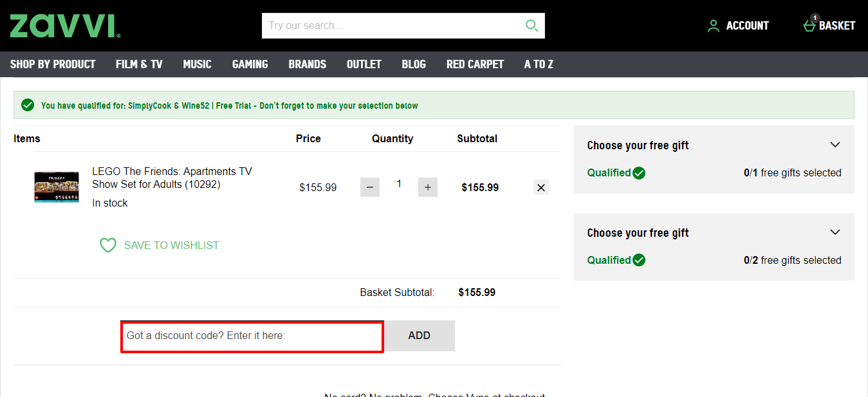Viewport: 868px width, 397px height.
Task: Open the Account user icon
Action: click(713, 26)
